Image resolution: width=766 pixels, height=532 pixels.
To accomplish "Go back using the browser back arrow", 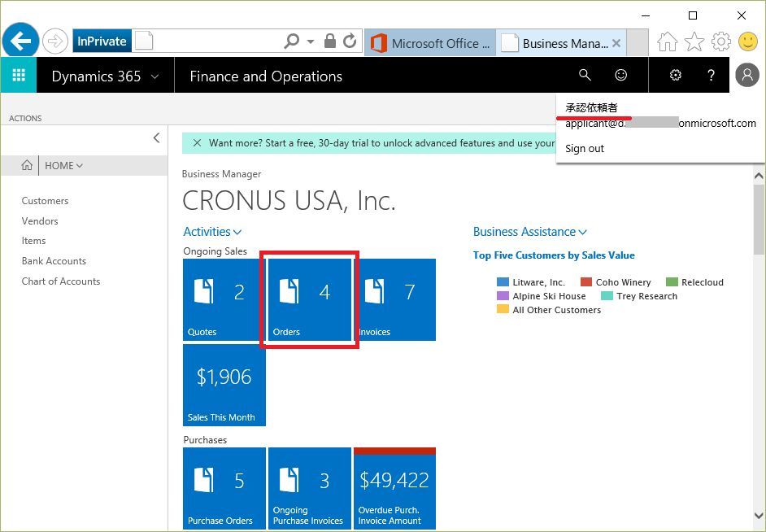I will (20, 41).
